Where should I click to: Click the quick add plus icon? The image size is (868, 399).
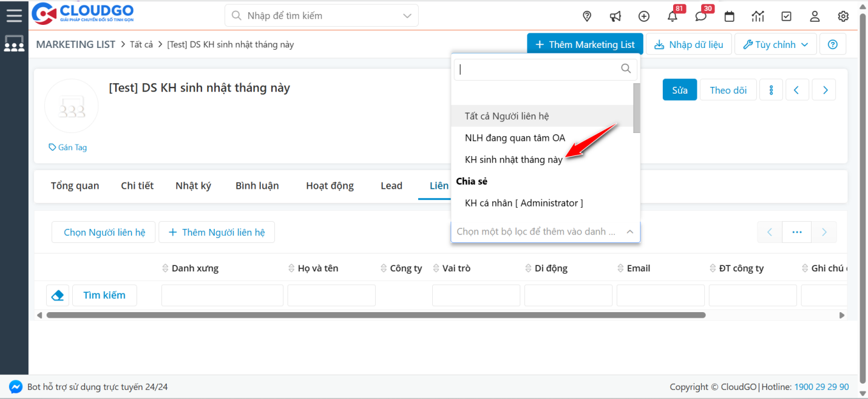643,16
